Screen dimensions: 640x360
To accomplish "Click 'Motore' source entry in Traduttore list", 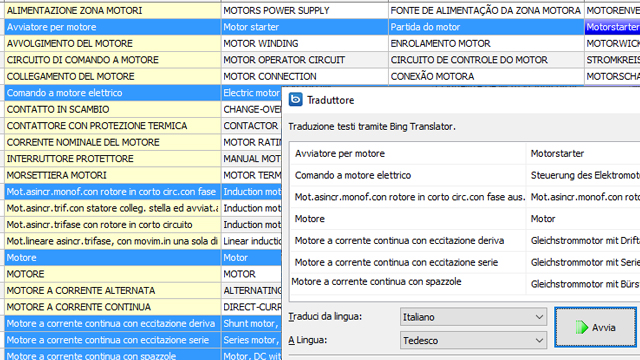I will (x=309, y=219).
